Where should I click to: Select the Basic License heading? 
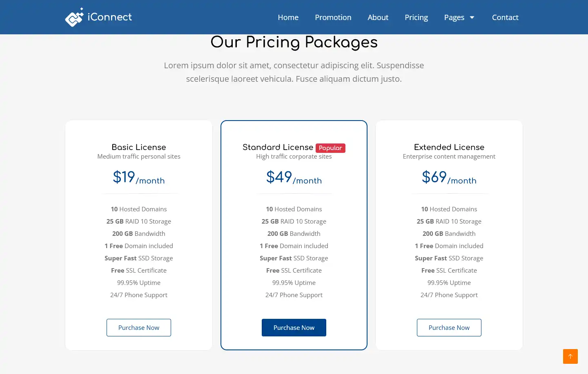tap(139, 147)
